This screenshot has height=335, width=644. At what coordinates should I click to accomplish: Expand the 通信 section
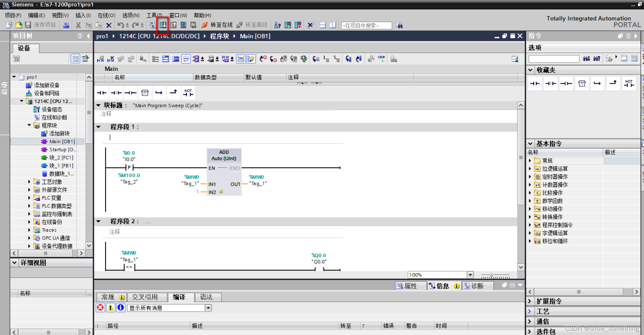530,321
